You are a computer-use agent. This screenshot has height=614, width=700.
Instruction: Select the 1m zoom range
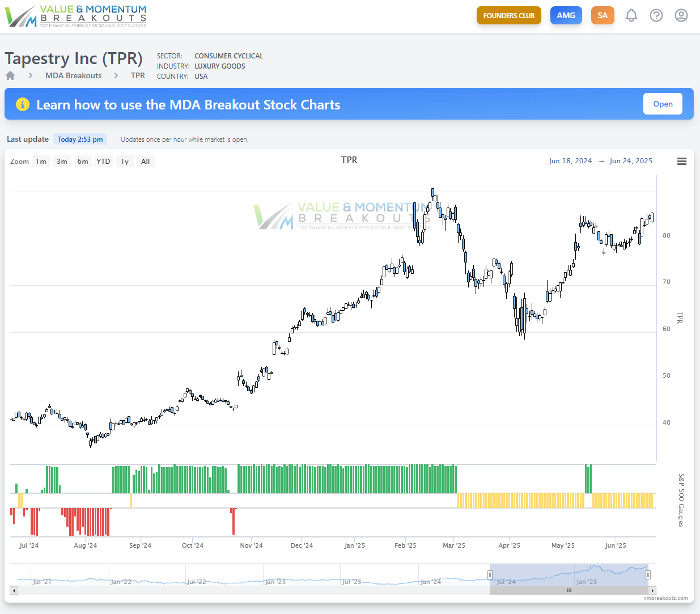pos(40,161)
